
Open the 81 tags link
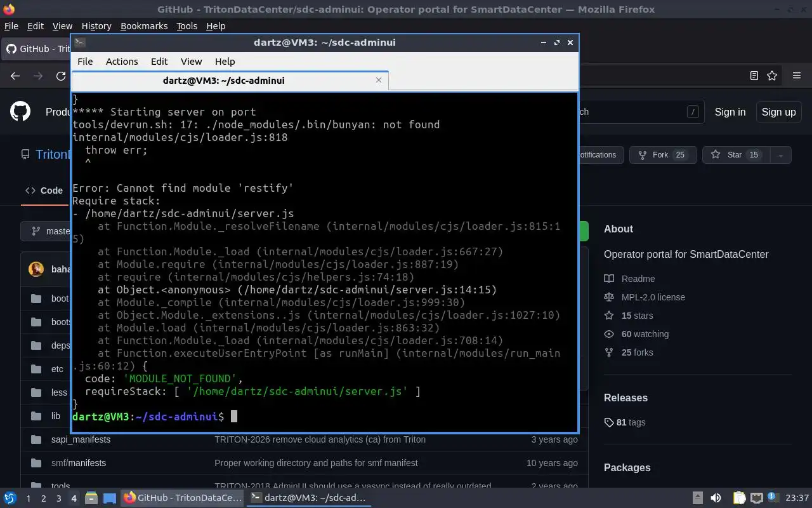pos(625,422)
